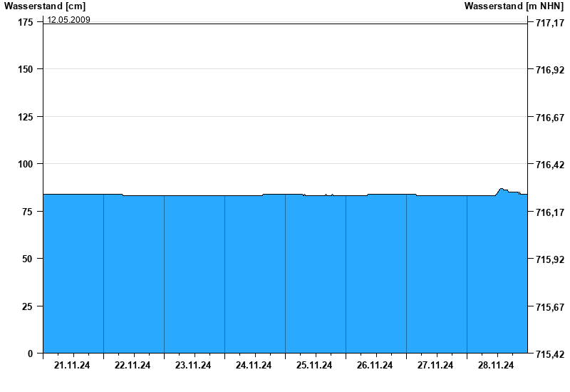570x392 pixels.
Task: Select the 'Wasserstand [m NHN]' axis title
Action: 514,6
